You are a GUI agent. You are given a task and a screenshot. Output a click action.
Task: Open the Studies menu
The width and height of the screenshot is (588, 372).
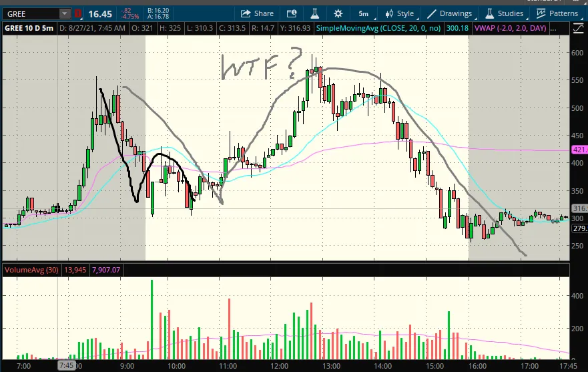coord(505,13)
